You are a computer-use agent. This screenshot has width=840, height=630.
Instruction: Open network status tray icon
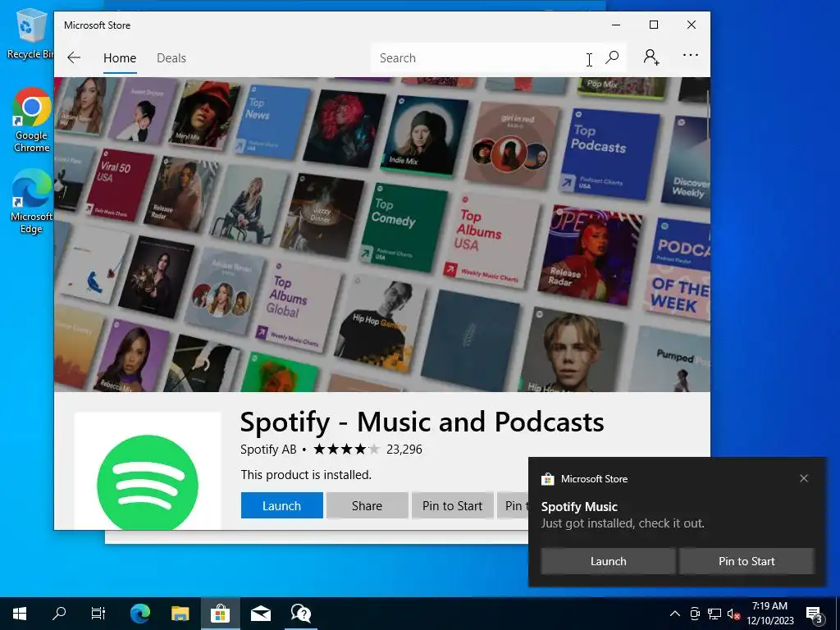[x=714, y=614]
